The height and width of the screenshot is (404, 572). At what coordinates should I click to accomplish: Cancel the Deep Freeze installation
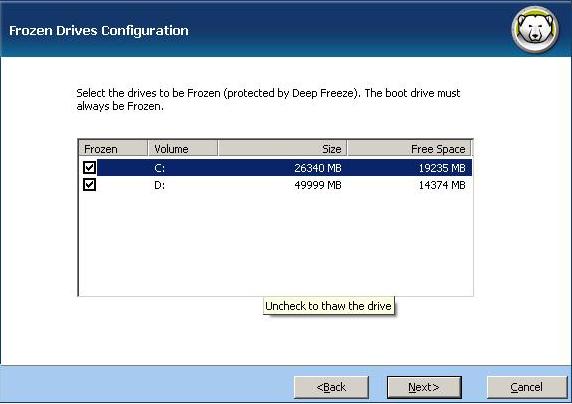tap(526, 387)
